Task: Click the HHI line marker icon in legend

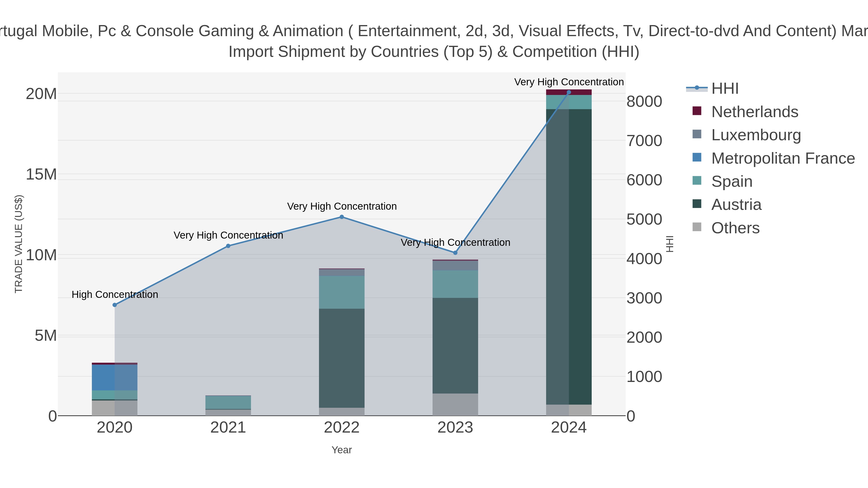Action: 697,88
